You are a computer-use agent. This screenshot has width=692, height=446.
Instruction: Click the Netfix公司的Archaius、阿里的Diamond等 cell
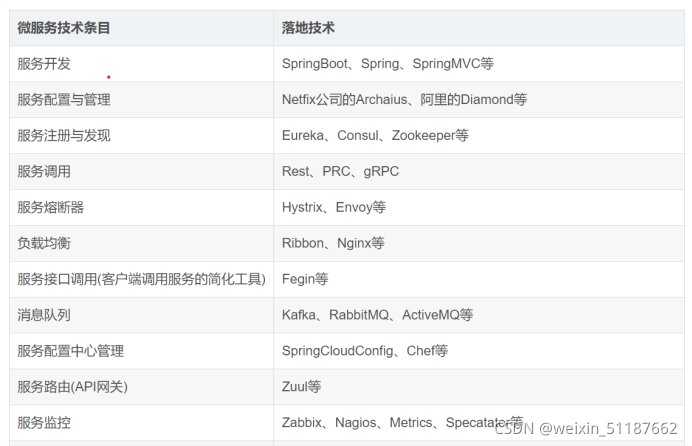pyautogui.click(x=404, y=100)
